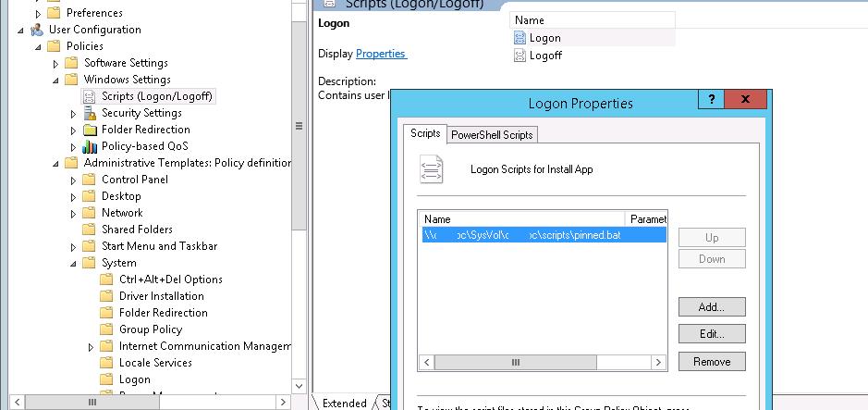Screen dimensions: 868x410
Task: Click the Logoff script icon in list
Action: tap(520, 56)
